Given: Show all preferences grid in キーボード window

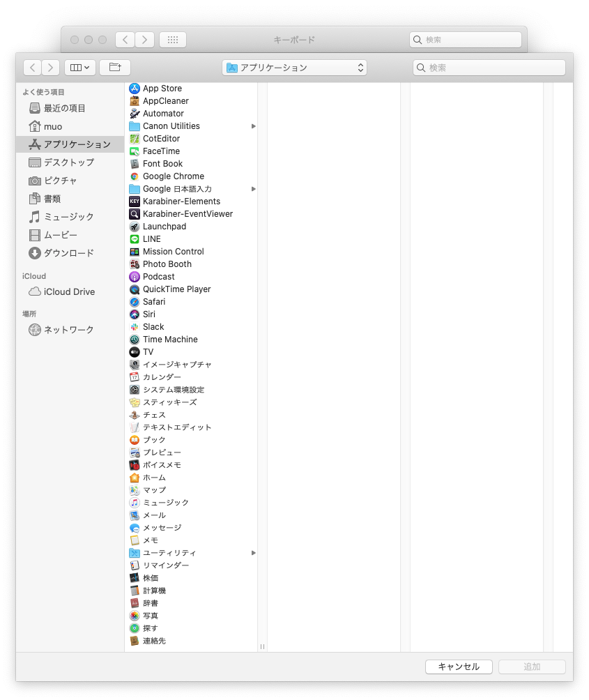Looking at the screenshot, I should point(173,40).
